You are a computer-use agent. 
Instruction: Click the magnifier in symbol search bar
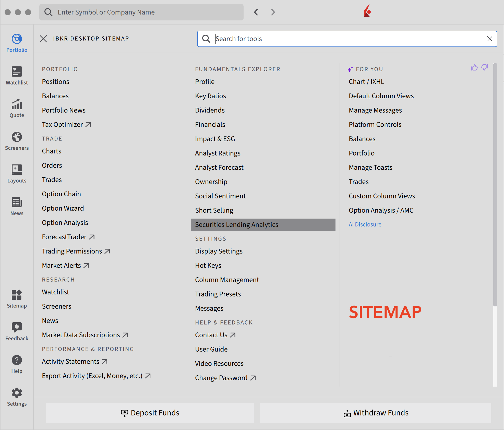click(48, 12)
